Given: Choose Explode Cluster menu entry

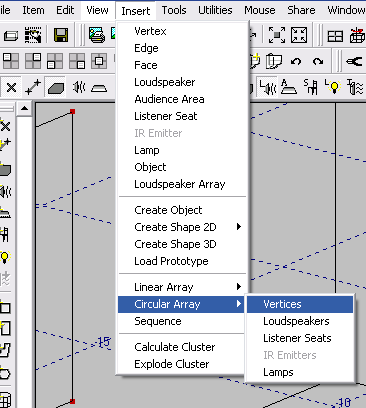Looking at the screenshot, I should (x=182, y=364).
